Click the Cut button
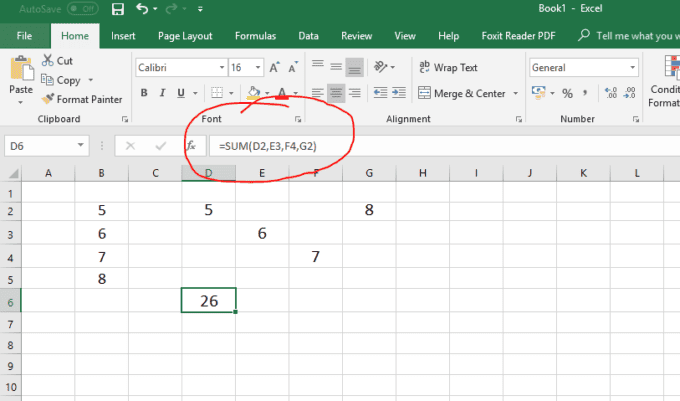This screenshot has width=680, height=401. coord(58,61)
